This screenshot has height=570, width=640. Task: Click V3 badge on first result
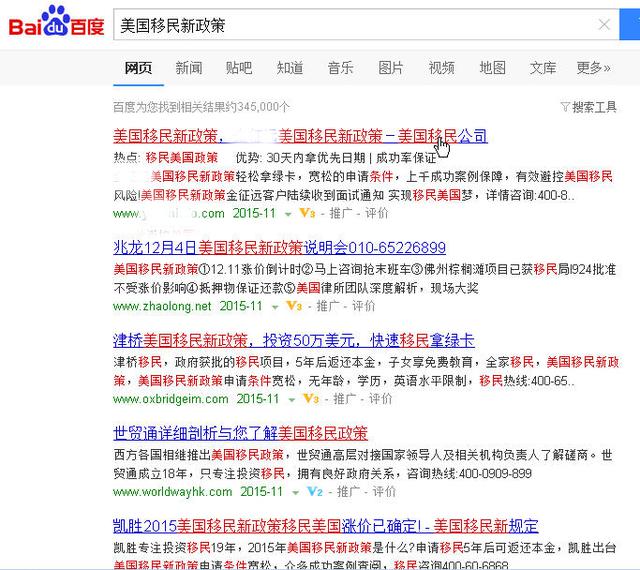(307, 213)
